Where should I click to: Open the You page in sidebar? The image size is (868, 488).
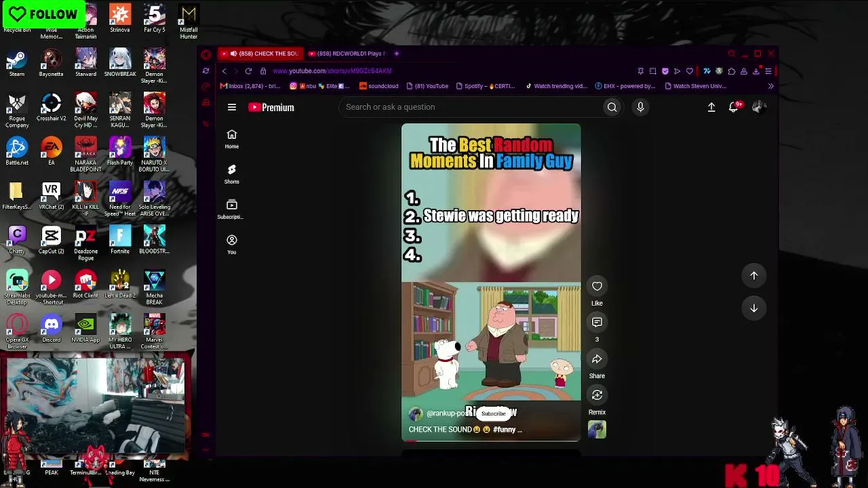click(x=232, y=245)
